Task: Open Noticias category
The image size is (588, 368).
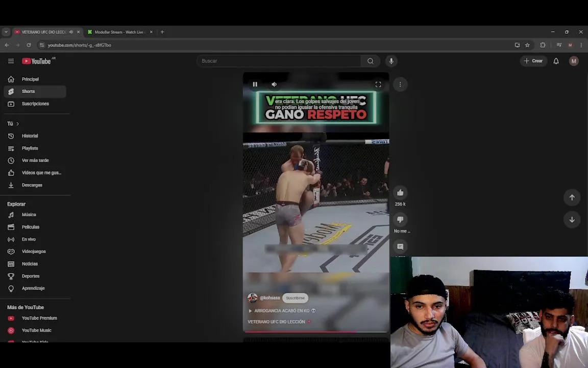Action: point(35,264)
